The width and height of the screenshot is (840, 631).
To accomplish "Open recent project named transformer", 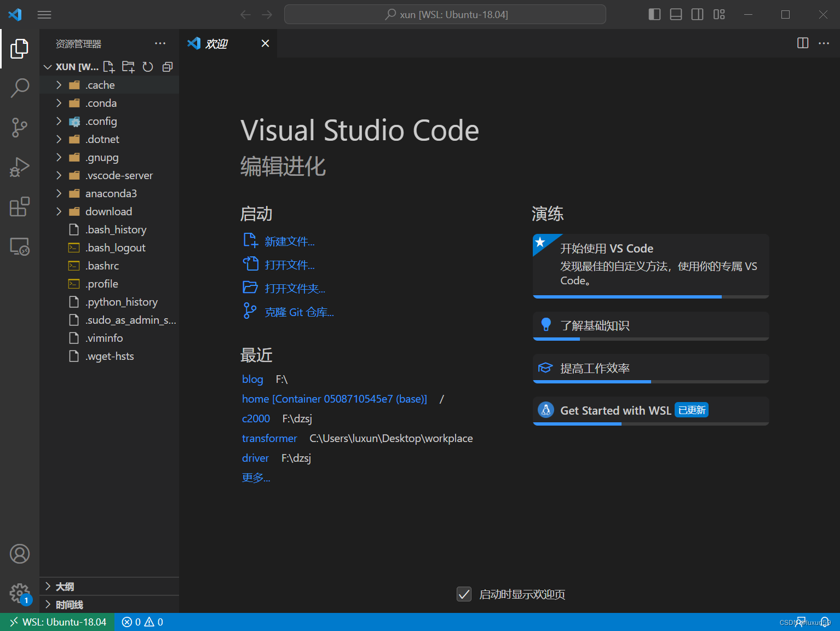I will pos(269,438).
